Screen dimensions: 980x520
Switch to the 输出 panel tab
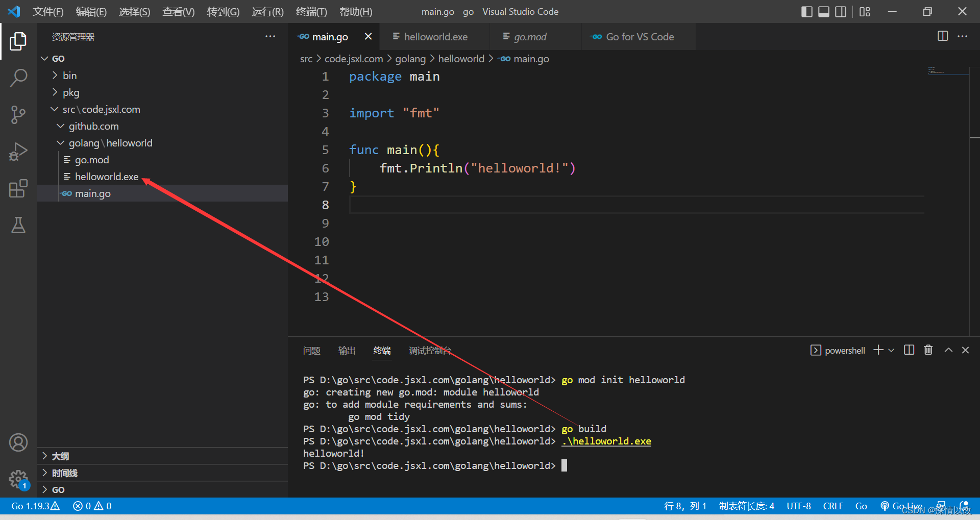[x=347, y=351]
